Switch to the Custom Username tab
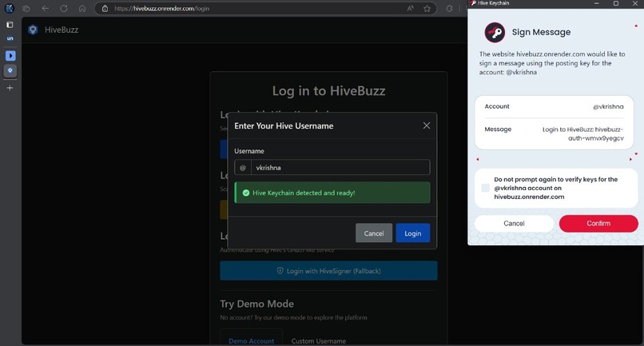This screenshot has width=644, height=346. click(x=318, y=340)
